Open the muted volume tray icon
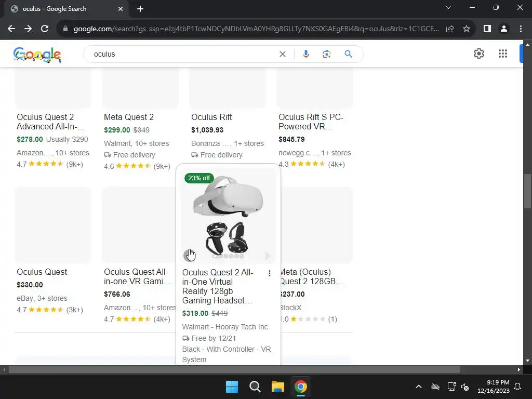The width and height of the screenshot is (532, 399). [465, 387]
